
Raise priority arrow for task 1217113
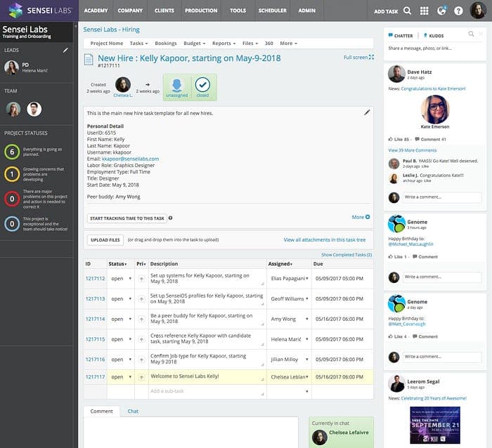tap(141, 299)
